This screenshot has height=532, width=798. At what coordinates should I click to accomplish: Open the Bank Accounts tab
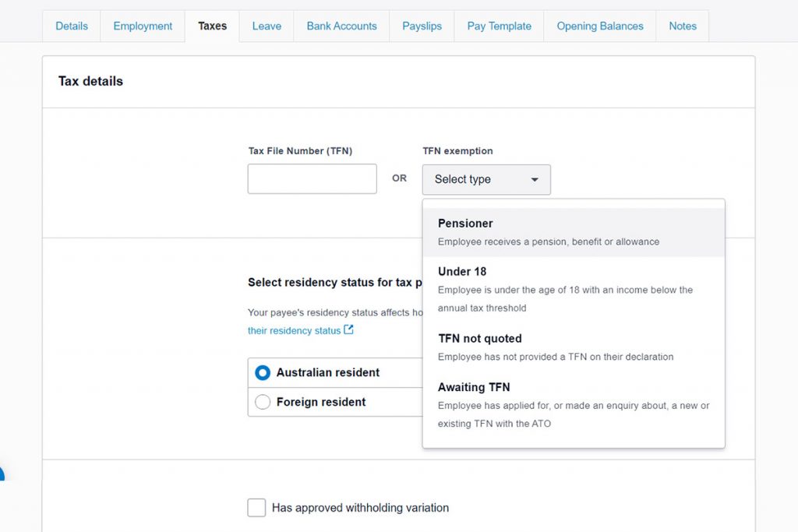pos(341,26)
